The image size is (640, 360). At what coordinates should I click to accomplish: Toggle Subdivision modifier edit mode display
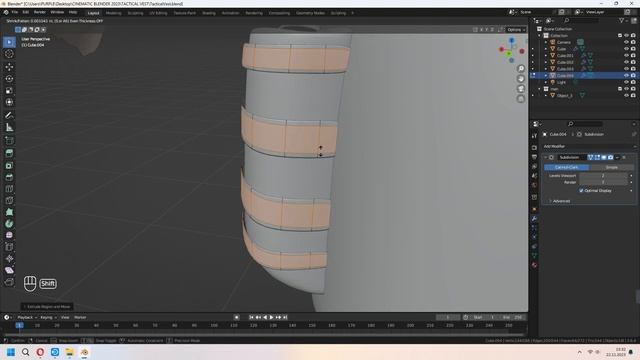click(x=597, y=158)
